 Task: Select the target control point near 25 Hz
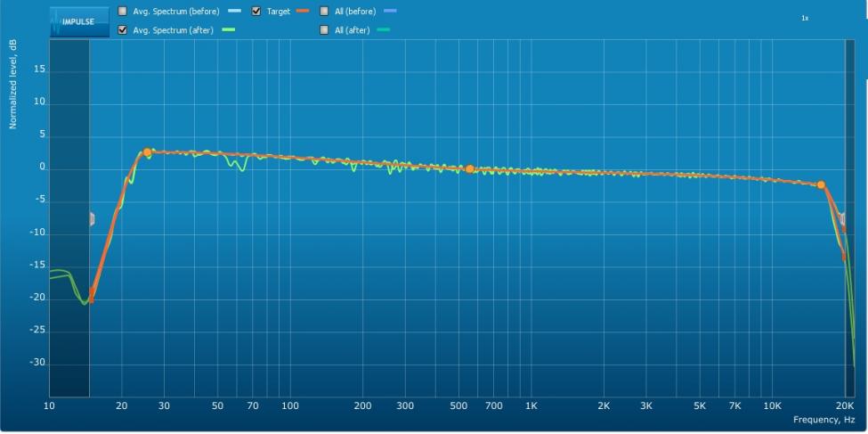point(147,152)
